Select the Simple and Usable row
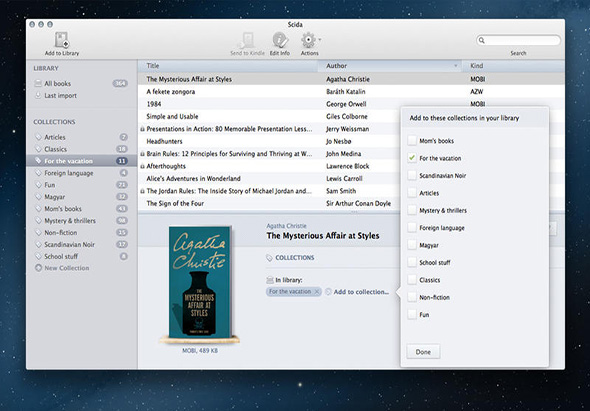 point(269,116)
